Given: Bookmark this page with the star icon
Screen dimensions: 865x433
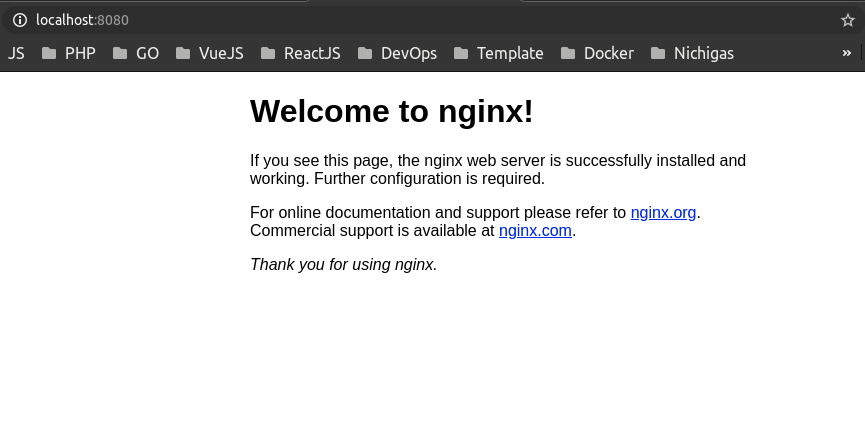Looking at the screenshot, I should coord(847,20).
